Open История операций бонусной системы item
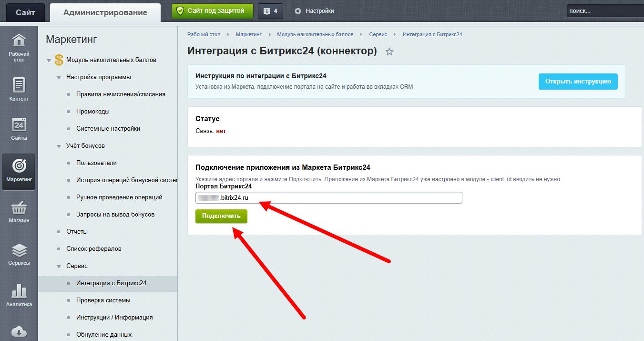644x341 pixels. (x=127, y=180)
